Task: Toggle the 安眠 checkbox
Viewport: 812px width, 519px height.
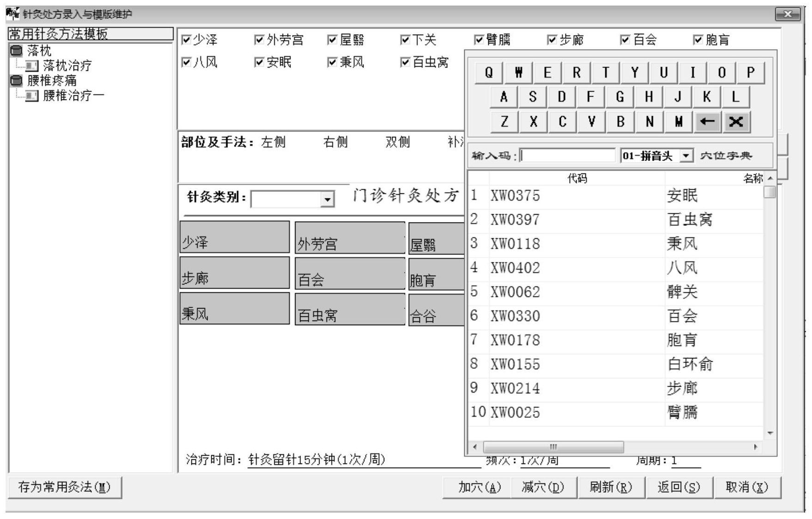Action: point(259,62)
